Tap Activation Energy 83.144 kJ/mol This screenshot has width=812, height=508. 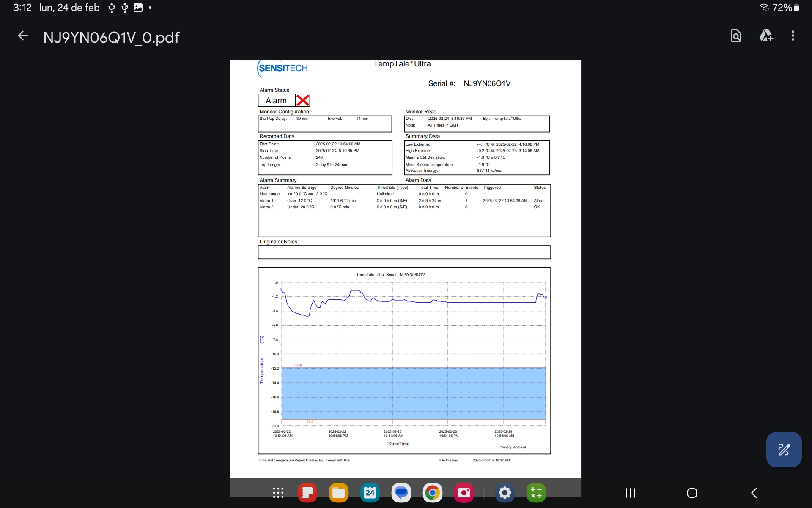(x=489, y=171)
